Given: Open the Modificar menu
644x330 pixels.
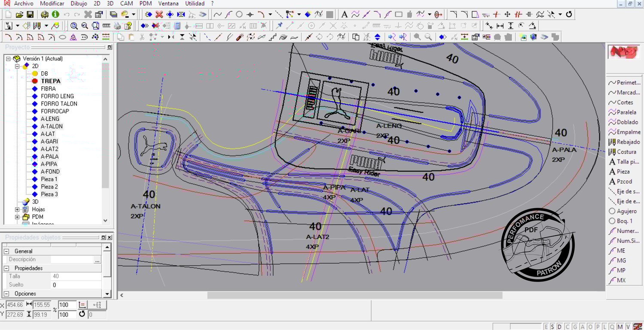Looking at the screenshot, I should [x=52, y=3].
